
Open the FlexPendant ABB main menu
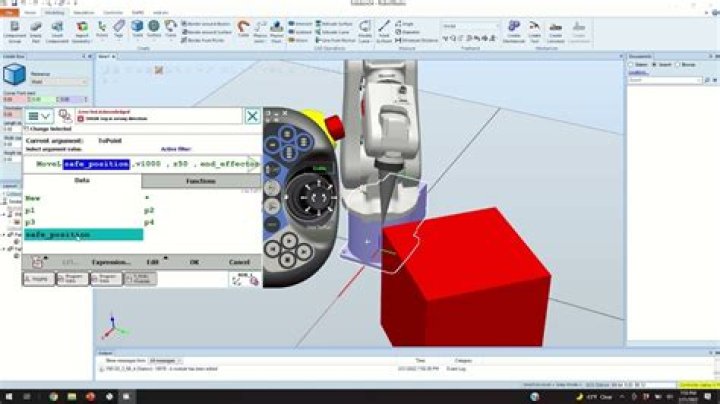tap(37, 117)
